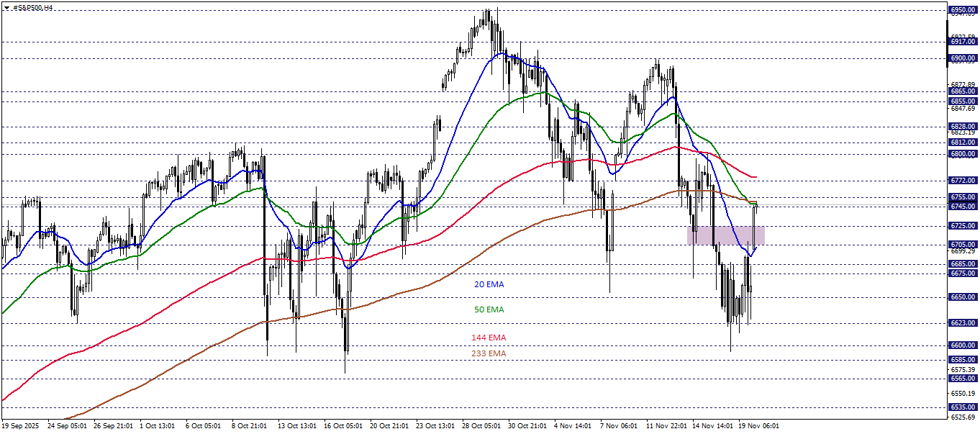Viewport: 980px width, 434px height.
Task: Open the symbol dropdown arrow beside #S&P500,H4
Action: tap(6, 7)
